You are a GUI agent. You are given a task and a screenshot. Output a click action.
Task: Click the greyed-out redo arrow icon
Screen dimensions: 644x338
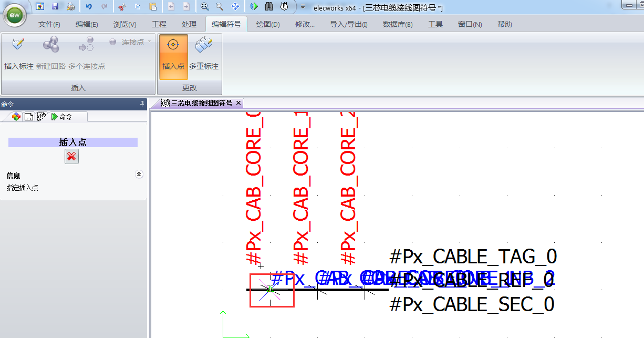pyautogui.click(x=104, y=6)
